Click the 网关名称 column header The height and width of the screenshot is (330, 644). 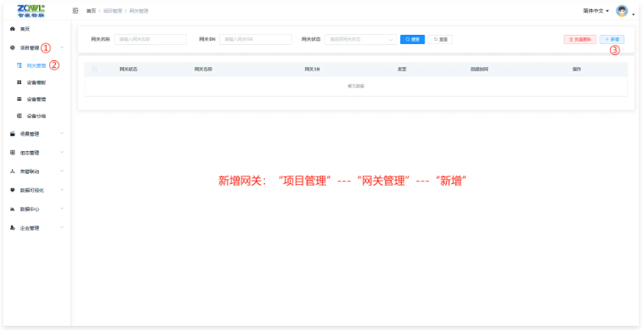(x=203, y=70)
